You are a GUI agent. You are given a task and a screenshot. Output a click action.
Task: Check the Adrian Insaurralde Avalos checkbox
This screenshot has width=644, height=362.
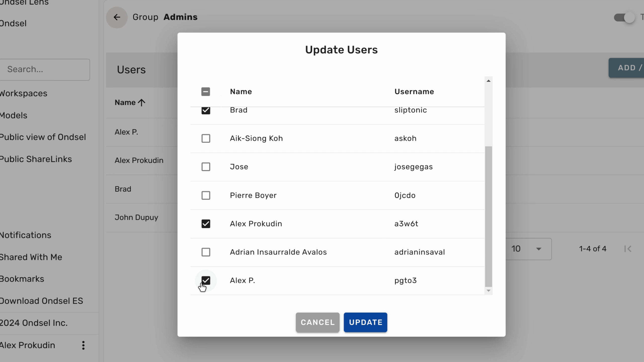pyautogui.click(x=206, y=252)
